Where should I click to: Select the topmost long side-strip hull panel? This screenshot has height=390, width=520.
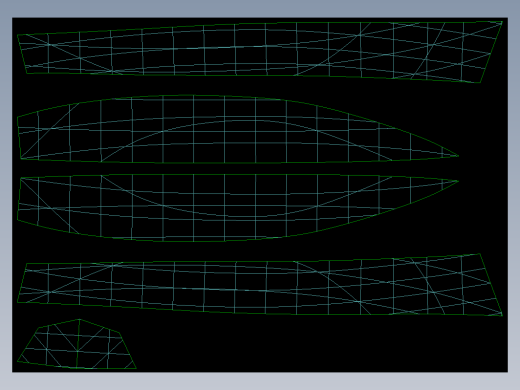coord(260,52)
